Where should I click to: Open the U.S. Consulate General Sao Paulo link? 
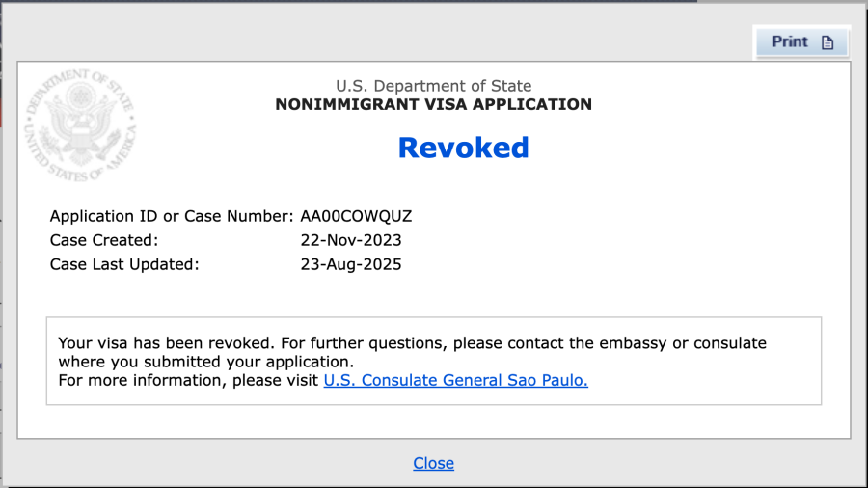click(455, 380)
